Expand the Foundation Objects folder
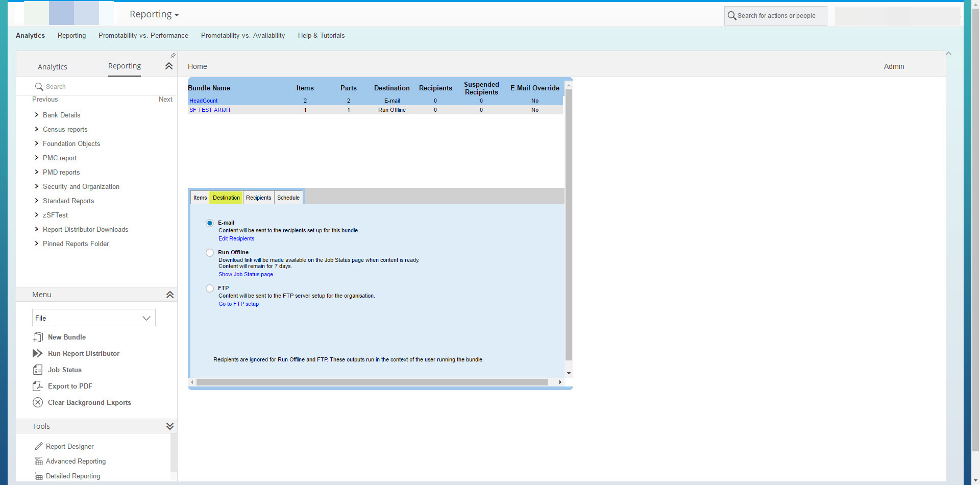The image size is (980, 485). (x=36, y=143)
